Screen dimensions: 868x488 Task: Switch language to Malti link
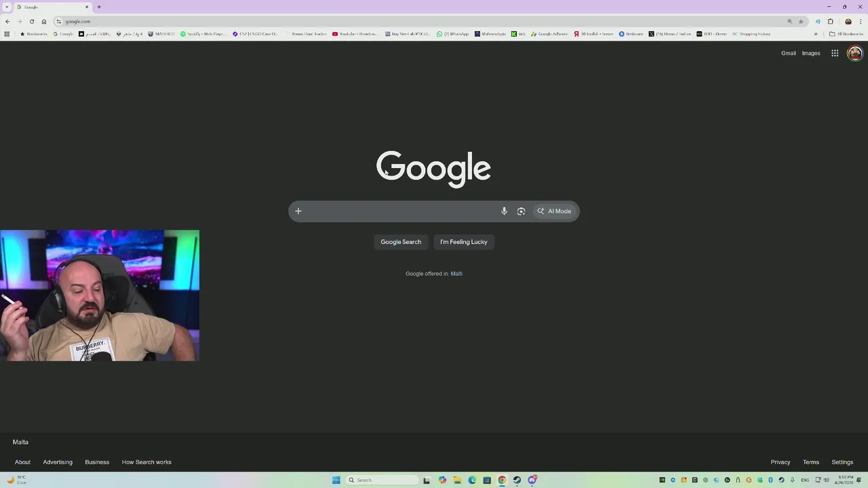[x=456, y=274]
